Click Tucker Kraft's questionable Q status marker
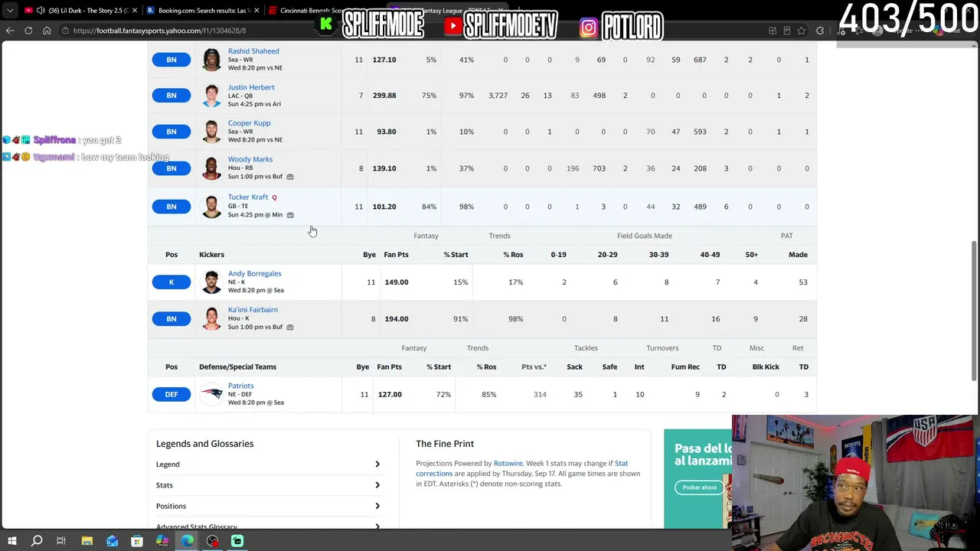980x551 pixels. pyautogui.click(x=274, y=197)
